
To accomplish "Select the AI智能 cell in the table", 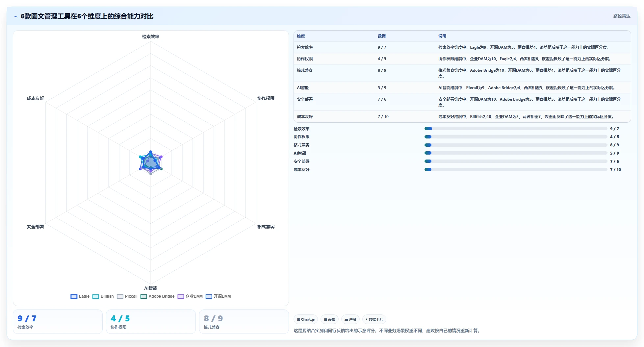I will tap(303, 88).
